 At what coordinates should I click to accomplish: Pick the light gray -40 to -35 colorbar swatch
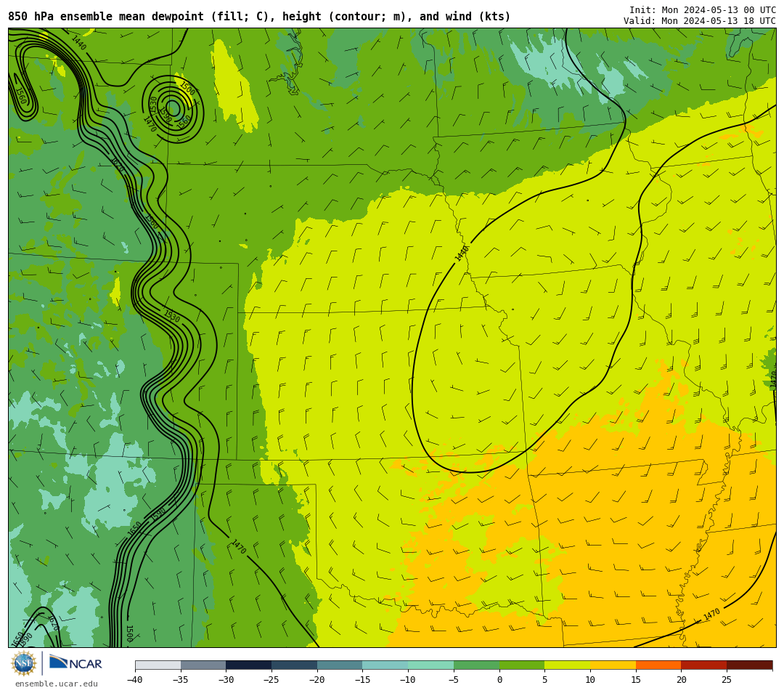pos(158,665)
